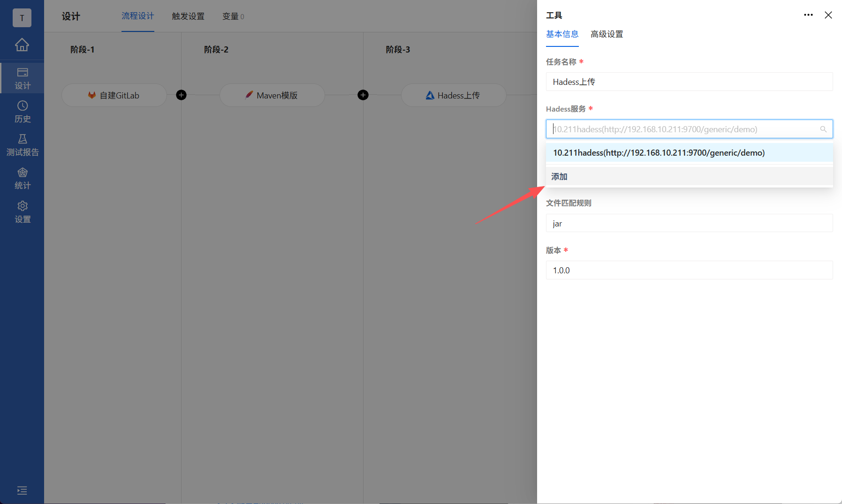Choose 10.211hadess option in dropdown list
This screenshot has width=842, height=504.
pos(689,153)
